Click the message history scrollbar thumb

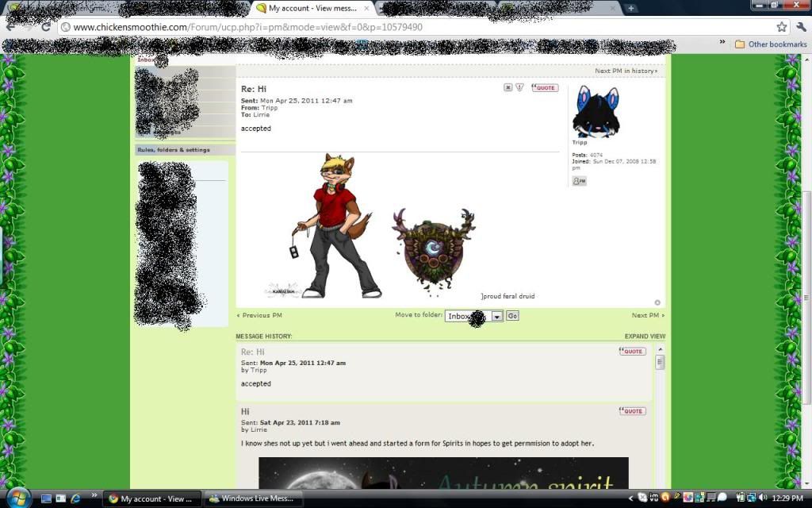[660, 362]
